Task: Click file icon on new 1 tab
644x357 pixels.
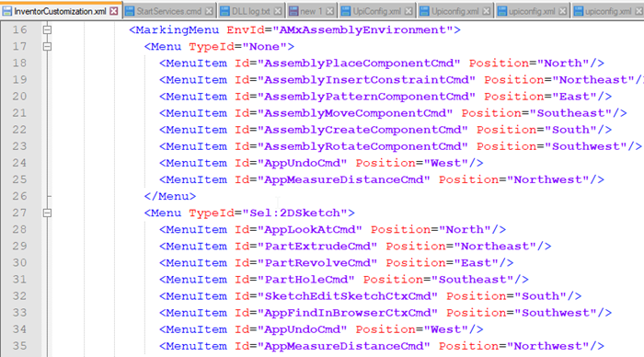Action: (293, 11)
